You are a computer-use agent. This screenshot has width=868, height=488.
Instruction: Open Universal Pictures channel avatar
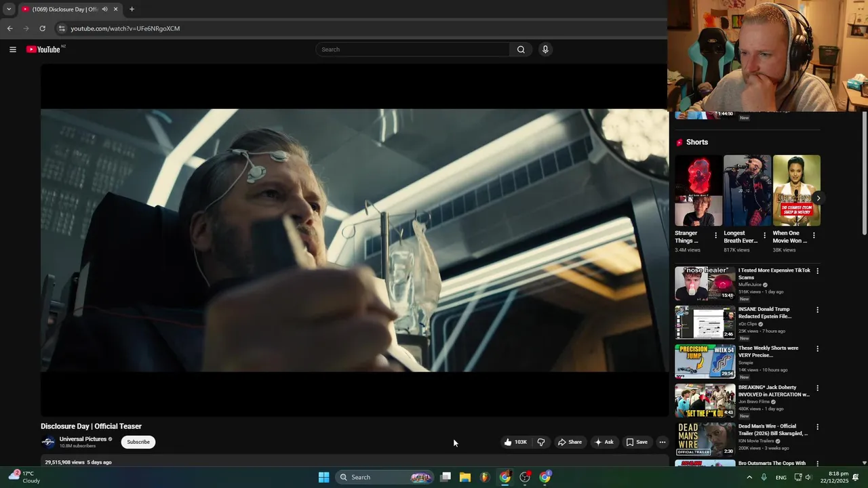tap(48, 442)
